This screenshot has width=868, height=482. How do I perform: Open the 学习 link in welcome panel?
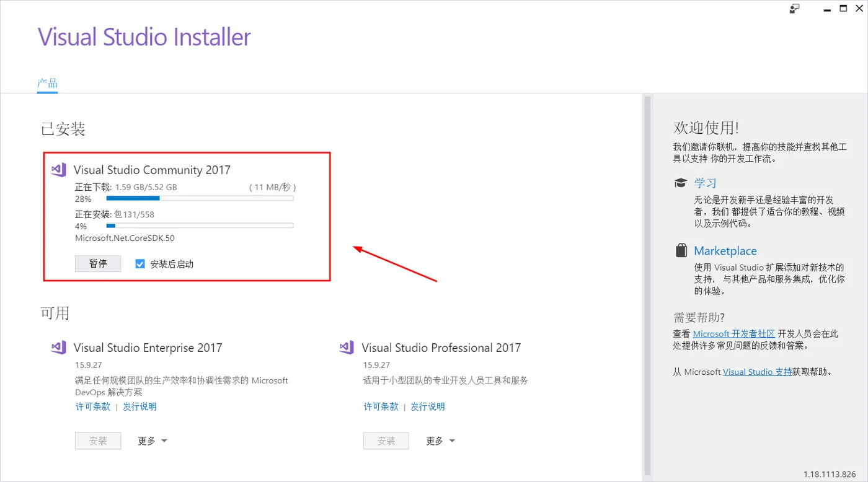pyautogui.click(x=706, y=183)
